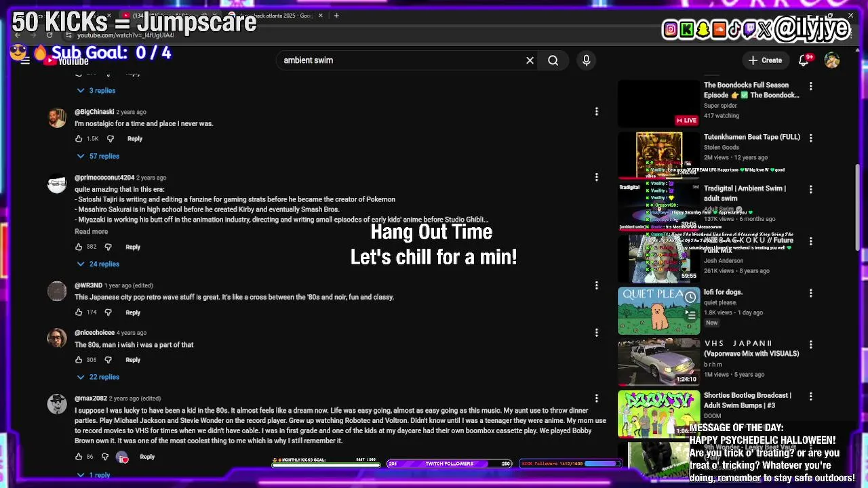Open 'Tutenkhamen Beat Tape (FULL)' video title

pos(752,137)
